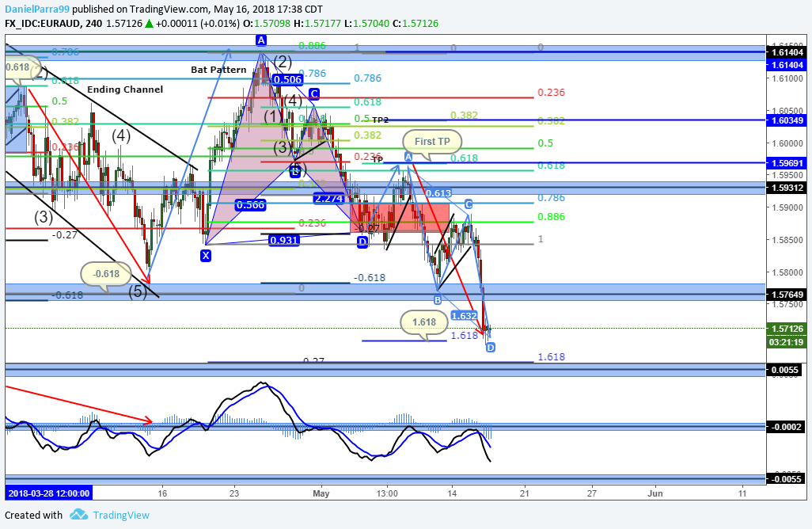Click the 03:21:19 bar countdown label
This screenshot has height=529, width=812.
(x=787, y=342)
